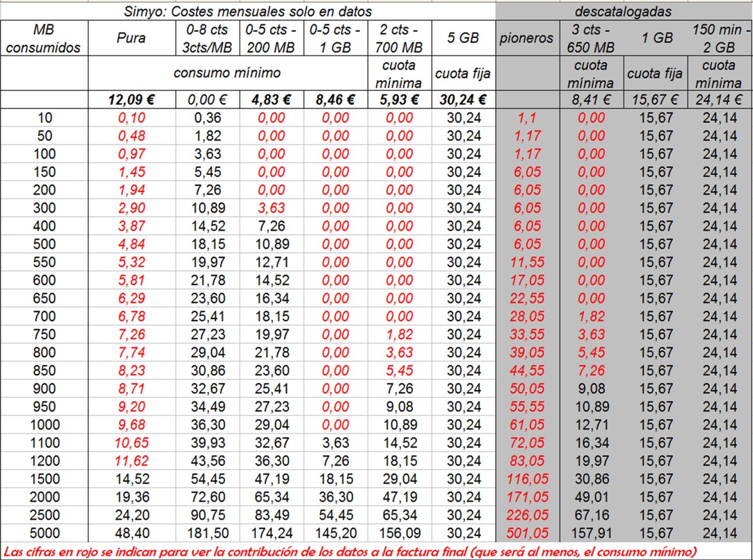Viewport: 753px width, 560px height.
Task: Select the red '4,84' cell
Action: 131,245
